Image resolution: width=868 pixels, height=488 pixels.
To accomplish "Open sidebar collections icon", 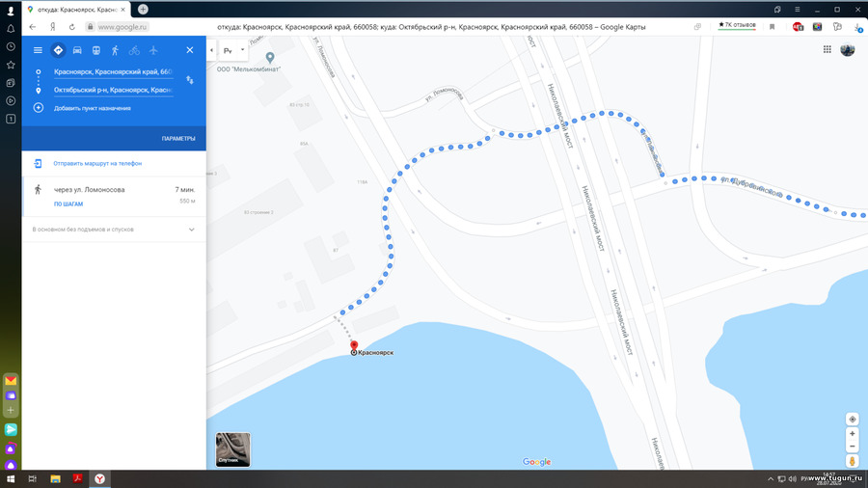I will pyautogui.click(x=11, y=83).
